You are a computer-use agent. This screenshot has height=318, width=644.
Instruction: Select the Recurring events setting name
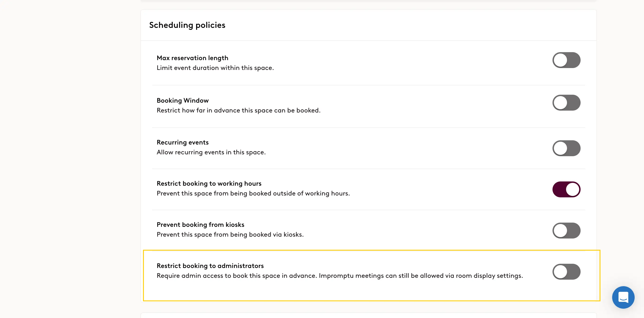click(x=183, y=142)
